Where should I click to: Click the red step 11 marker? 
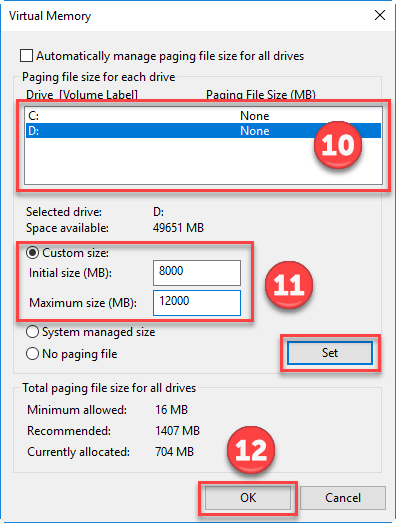[x=289, y=285]
